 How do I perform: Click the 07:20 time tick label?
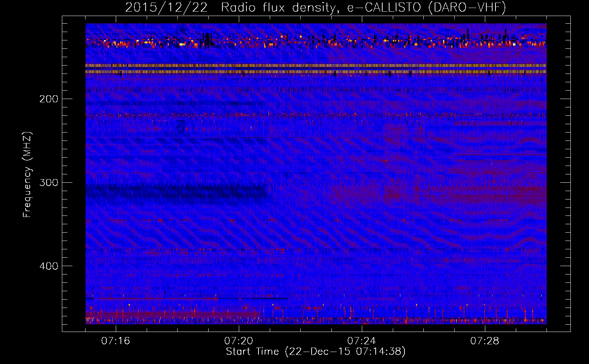point(239,341)
